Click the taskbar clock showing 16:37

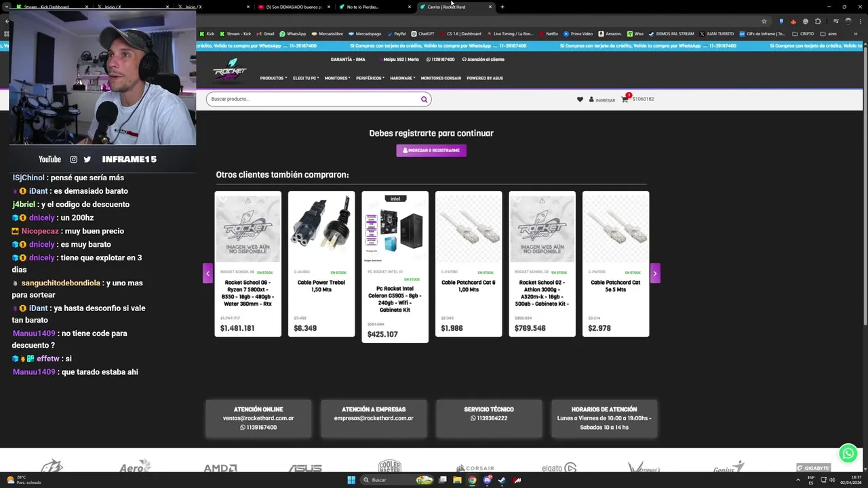[x=850, y=480]
